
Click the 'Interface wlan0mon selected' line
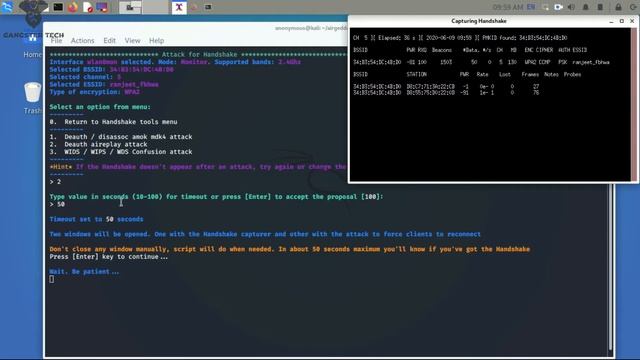(175, 62)
